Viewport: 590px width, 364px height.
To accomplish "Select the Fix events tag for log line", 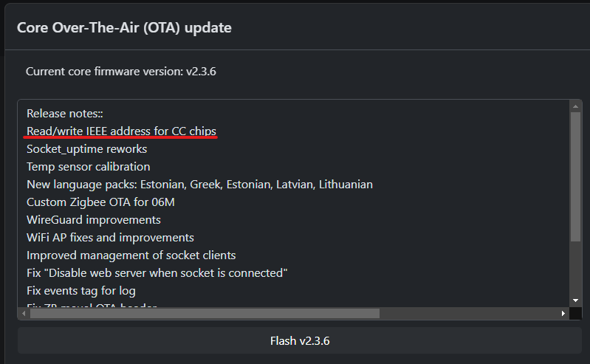I will pyautogui.click(x=81, y=291).
